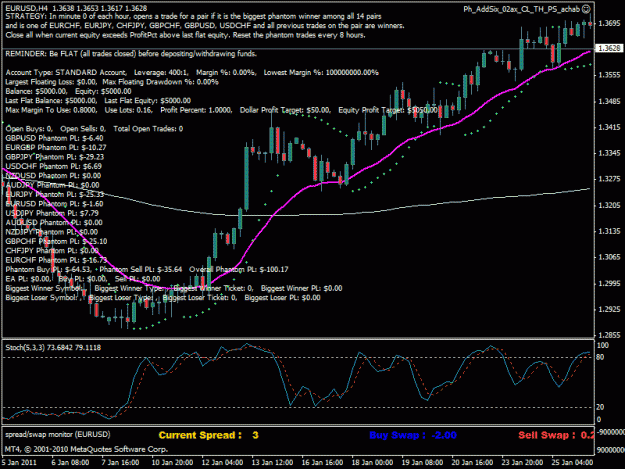
Task: Click the Total Open Trades: 0 text
Action: point(148,129)
